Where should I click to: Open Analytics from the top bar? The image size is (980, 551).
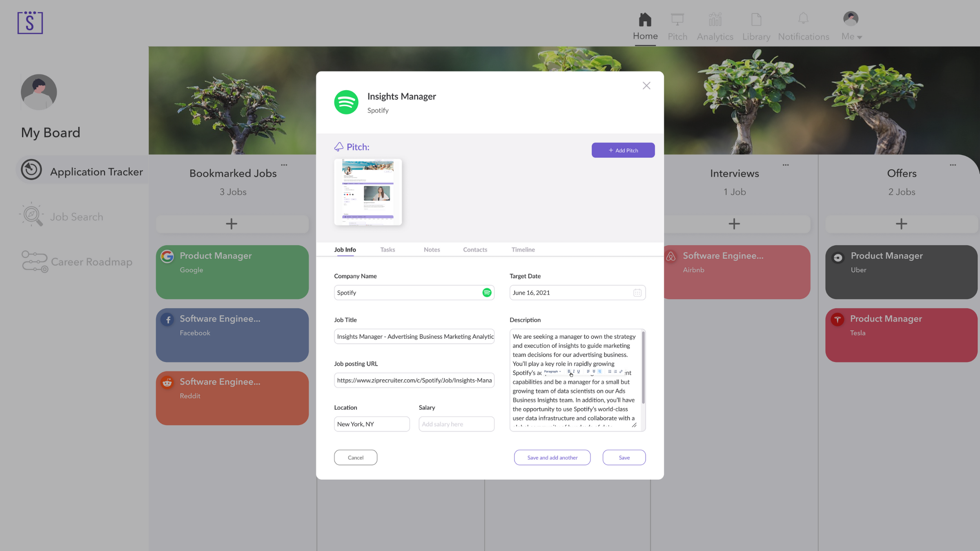click(x=715, y=20)
